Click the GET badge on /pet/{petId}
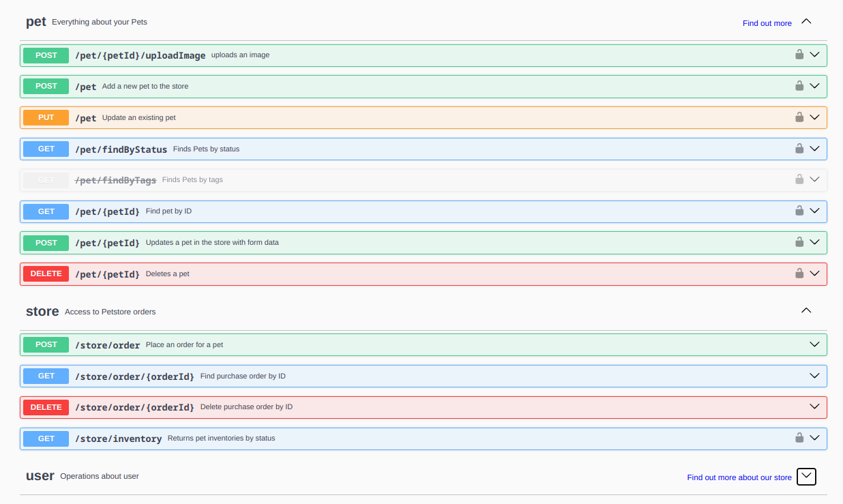This screenshot has width=843, height=504. point(46,211)
